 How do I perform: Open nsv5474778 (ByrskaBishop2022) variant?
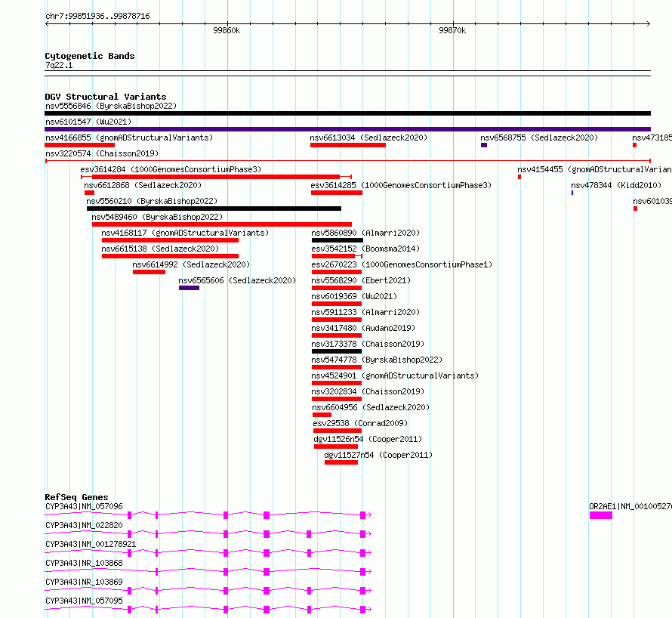pyautogui.click(x=377, y=360)
